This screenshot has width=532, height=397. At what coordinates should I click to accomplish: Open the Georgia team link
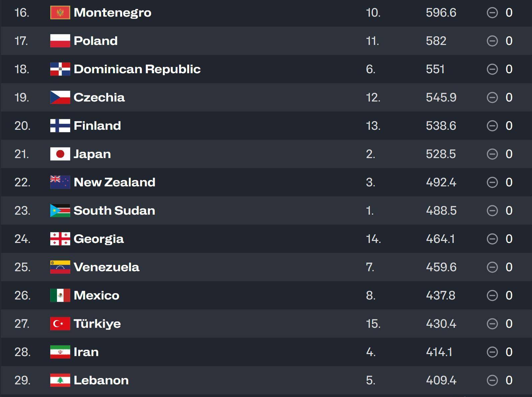point(99,239)
